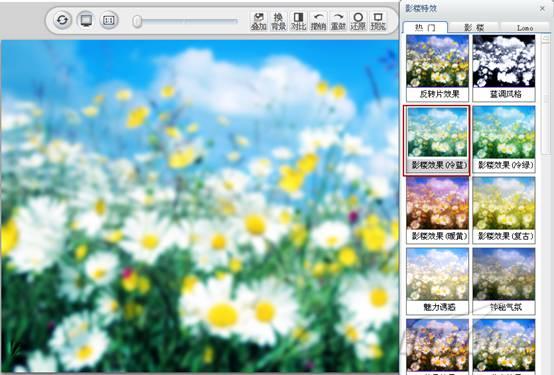The width and height of the screenshot is (554, 375).
Task: Apply the 蓝调风格 effect thumbnail
Action: click(504, 68)
